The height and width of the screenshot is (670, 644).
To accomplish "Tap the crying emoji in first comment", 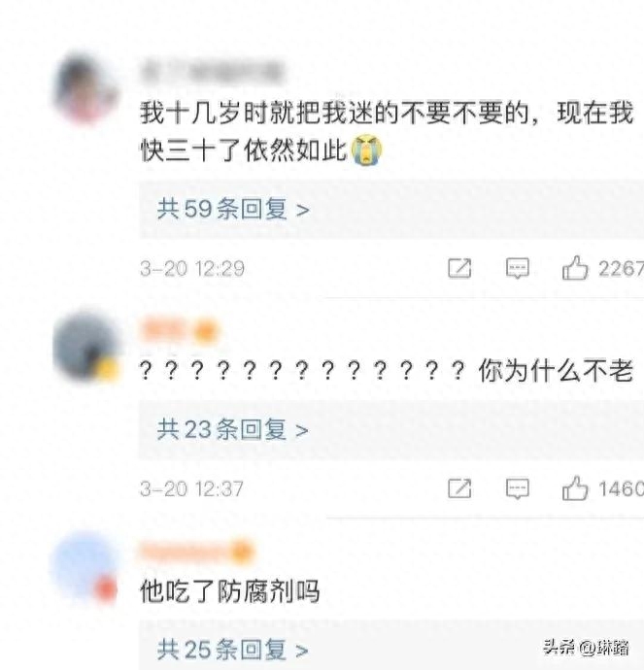I will pos(366,150).
